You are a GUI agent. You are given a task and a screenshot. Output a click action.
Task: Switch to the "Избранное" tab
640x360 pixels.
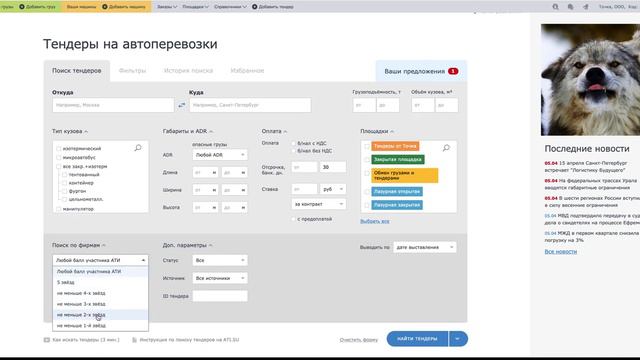coord(247,71)
